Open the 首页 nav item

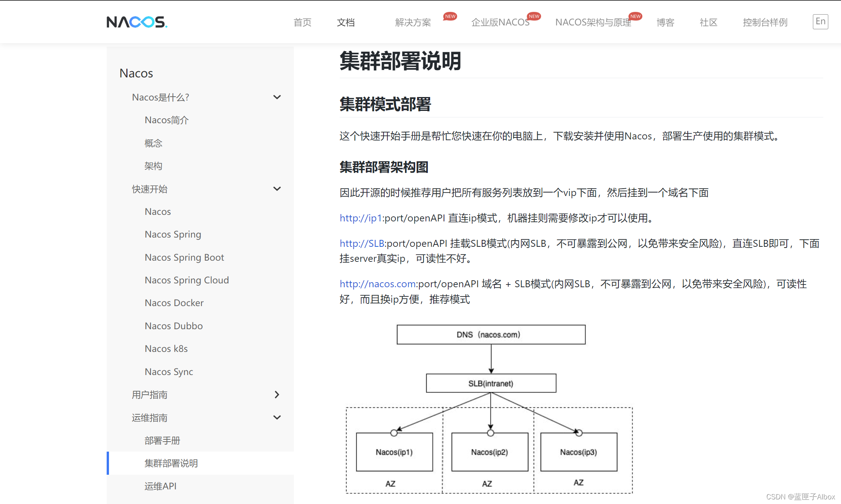click(x=302, y=22)
